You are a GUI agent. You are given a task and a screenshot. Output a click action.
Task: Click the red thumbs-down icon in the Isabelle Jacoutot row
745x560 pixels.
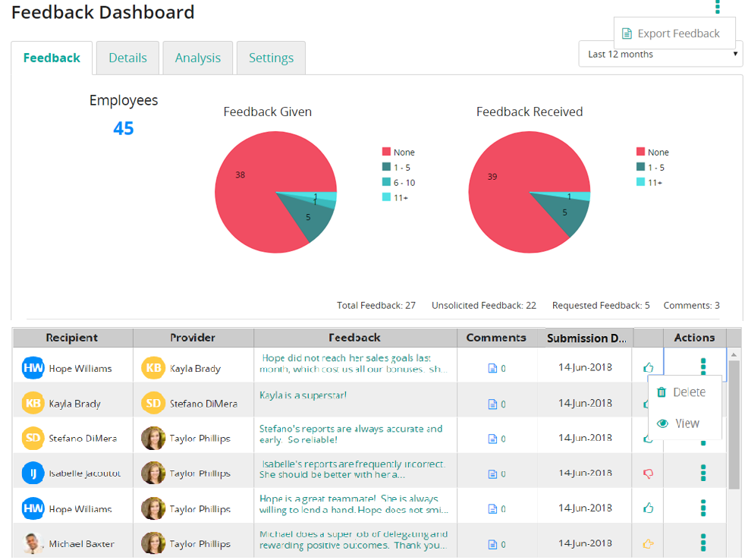(648, 473)
